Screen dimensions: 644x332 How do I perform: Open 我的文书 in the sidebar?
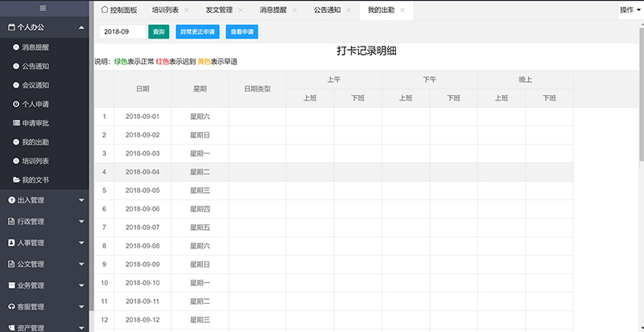[x=35, y=180]
